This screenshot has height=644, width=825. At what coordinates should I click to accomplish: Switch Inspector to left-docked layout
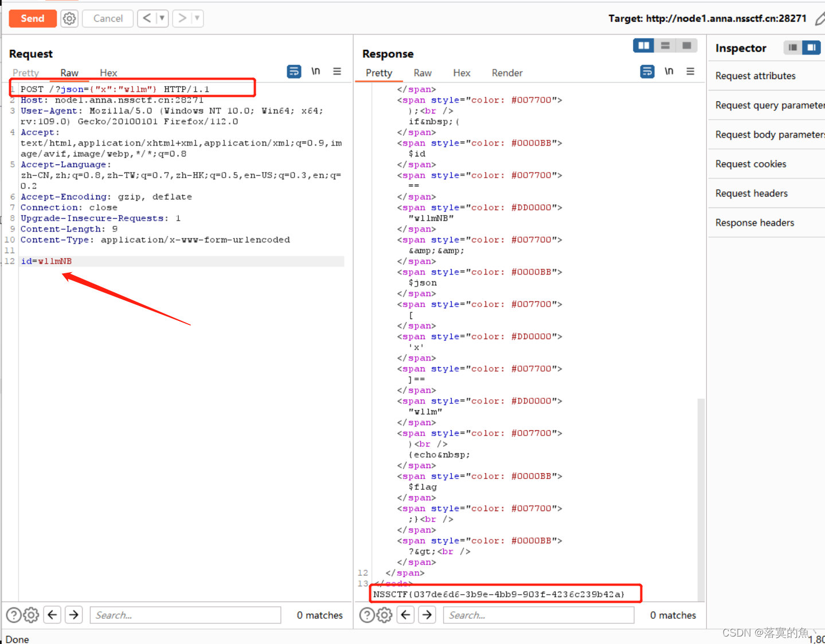(x=793, y=48)
